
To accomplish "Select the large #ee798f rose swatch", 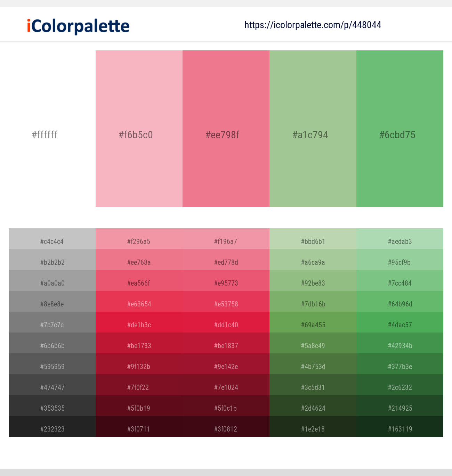I will coord(226,129).
